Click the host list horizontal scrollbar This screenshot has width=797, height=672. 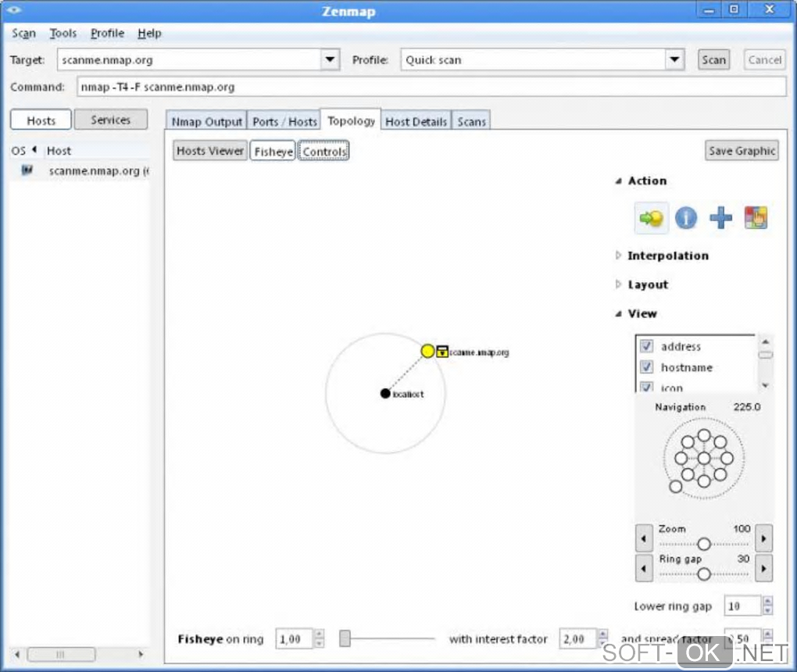point(61,654)
